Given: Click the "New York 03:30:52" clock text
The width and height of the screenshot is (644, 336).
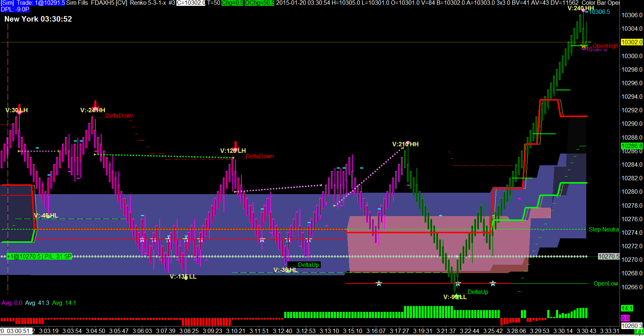Looking at the screenshot, I should 38,19.
